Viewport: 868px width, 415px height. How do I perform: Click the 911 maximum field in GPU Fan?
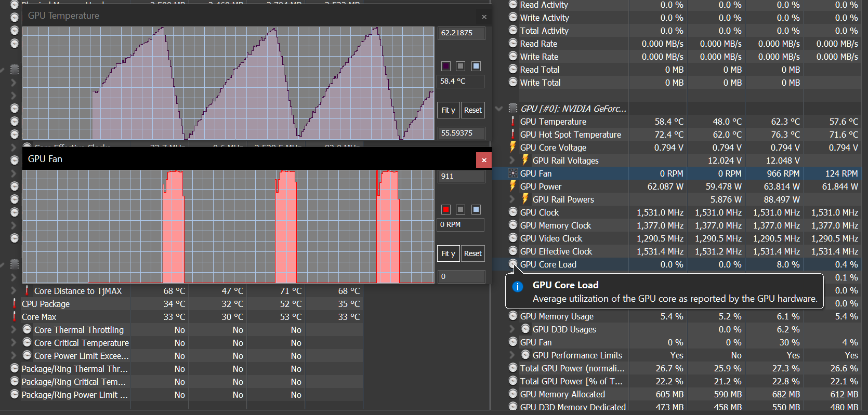coord(462,176)
